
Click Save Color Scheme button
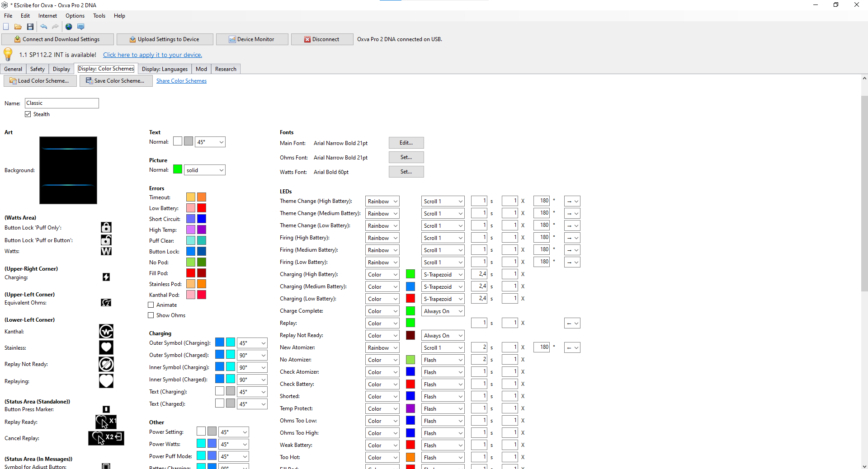click(116, 81)
